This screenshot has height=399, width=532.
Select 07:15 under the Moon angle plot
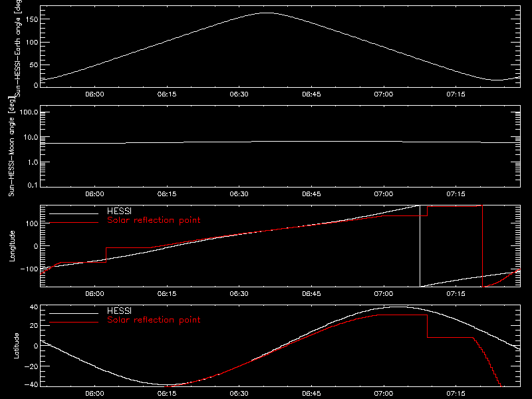[456, 194]
